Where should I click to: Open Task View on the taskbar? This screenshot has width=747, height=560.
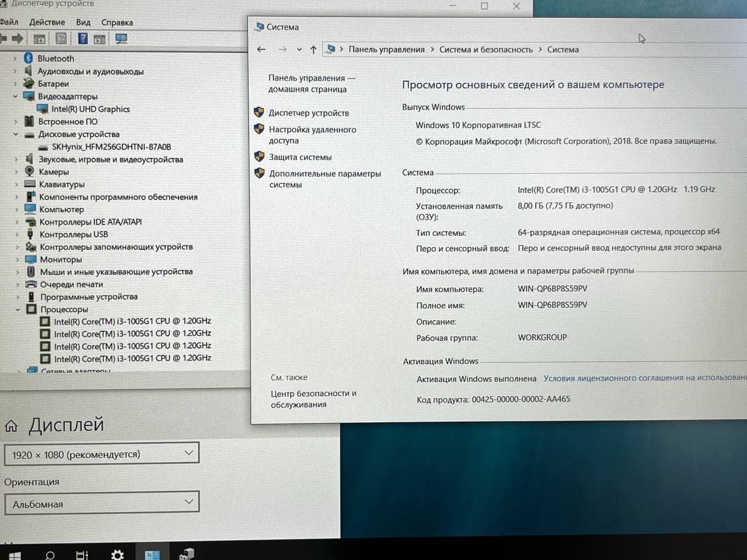point(82,555)
